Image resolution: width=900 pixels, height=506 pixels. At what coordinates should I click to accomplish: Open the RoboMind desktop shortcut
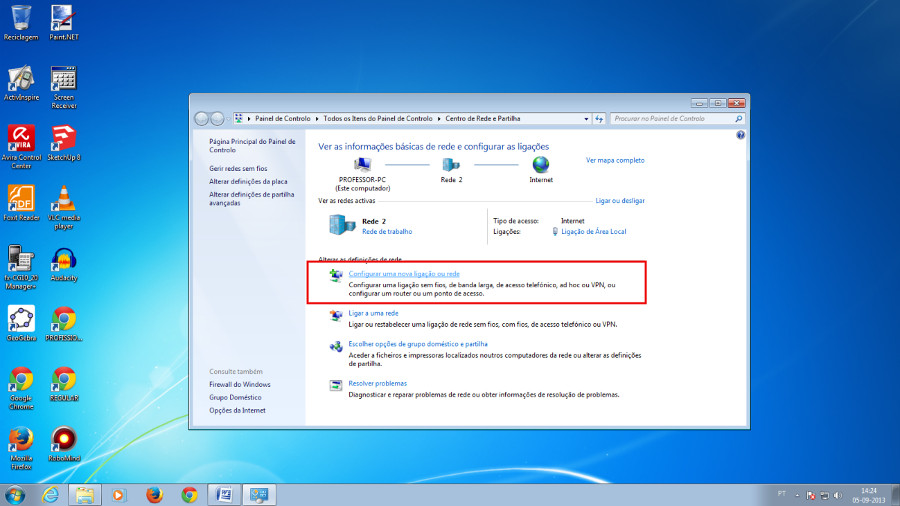[64, 444]
